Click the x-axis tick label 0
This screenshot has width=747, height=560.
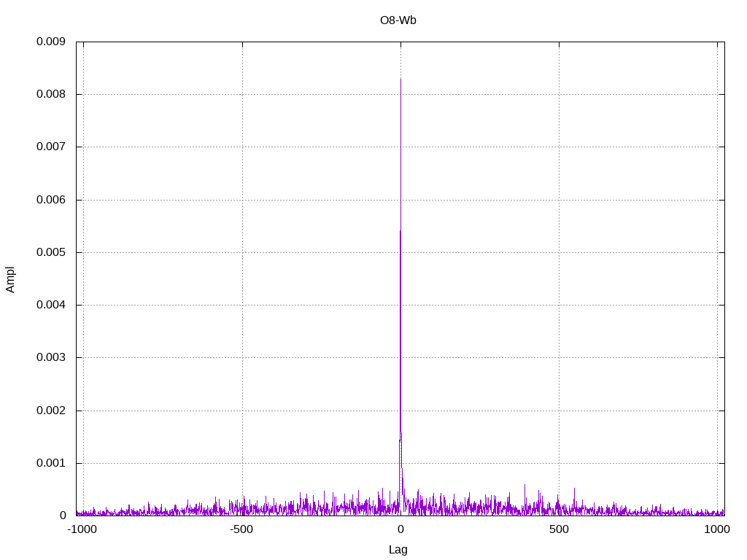[400, 529]
